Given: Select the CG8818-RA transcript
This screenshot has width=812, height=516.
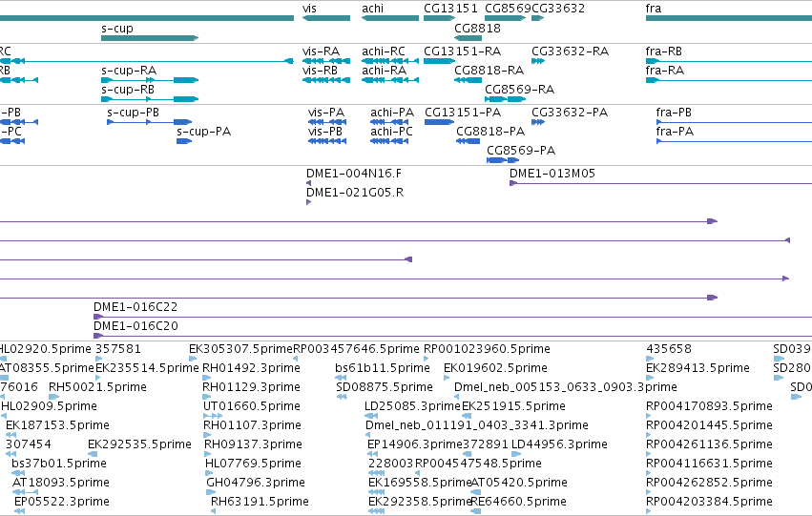Looking at the screenshot, I should [468, 80].
